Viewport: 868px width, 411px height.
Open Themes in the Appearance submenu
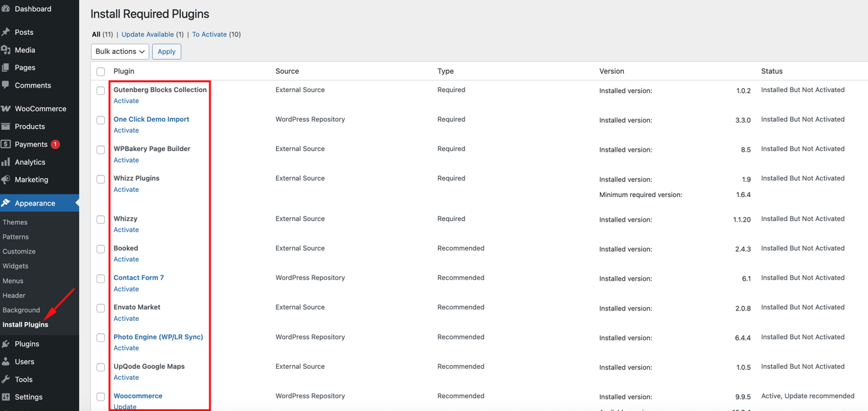click(x=15, y=222)
